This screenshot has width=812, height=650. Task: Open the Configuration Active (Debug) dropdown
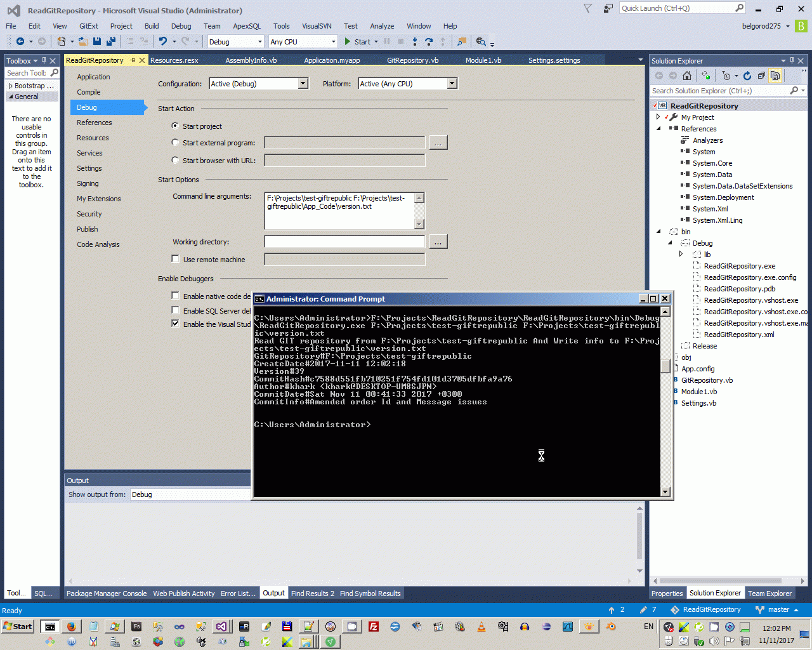pyautogui.click(x=303, y=84)
